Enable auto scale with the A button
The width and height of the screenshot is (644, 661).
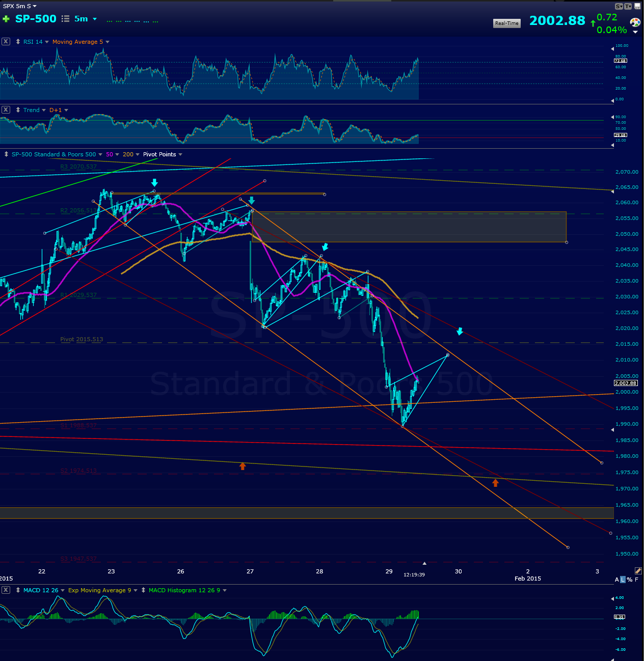tap(617, 580)
